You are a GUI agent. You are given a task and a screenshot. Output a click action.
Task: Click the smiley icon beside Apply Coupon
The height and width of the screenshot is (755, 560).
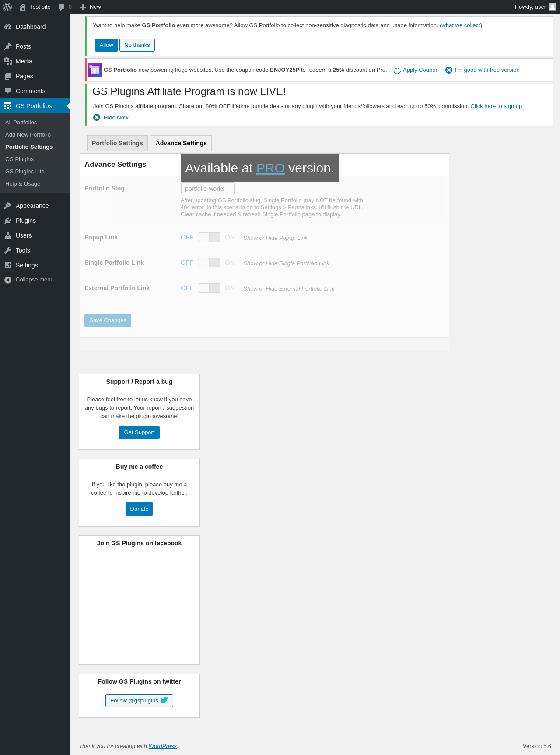[397, 70]
